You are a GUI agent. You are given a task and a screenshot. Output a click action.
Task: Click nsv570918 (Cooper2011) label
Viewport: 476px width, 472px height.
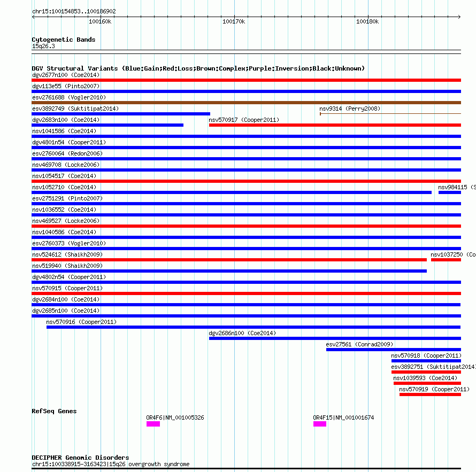click(426, 355)
